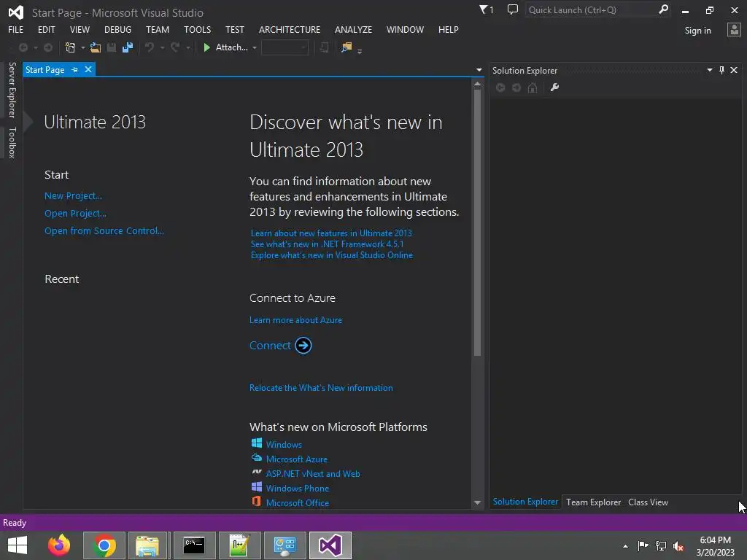Image resolution: width=747 pixels, height=560 pixels.
Task: Open the DEBUG menu
Action: pyautogui.click(x=117, y=29)
